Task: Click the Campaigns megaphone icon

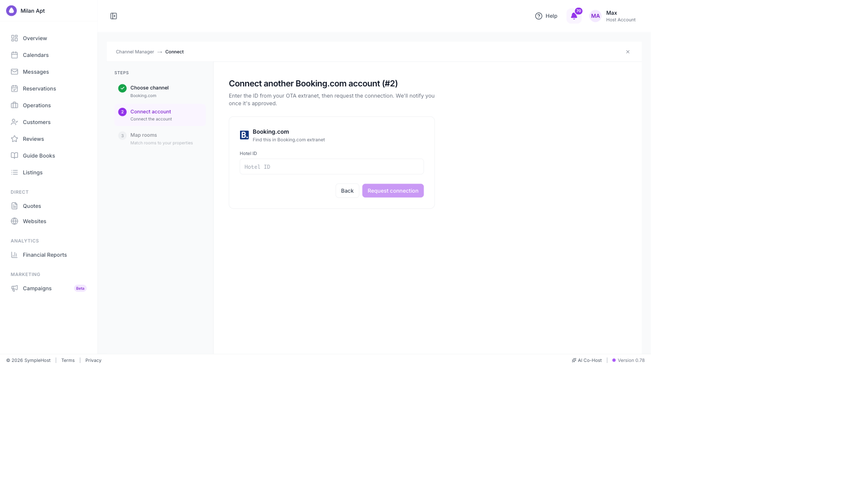Action: click(x=14, y=288)
